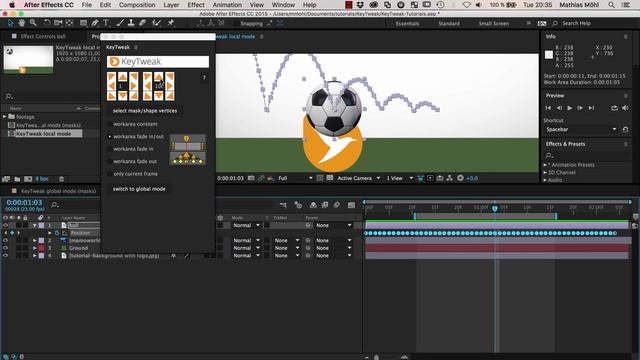Image resolution: width=640 pixels, height=360 pixels.
Task: Open the Effect menu
Action: (196, 5)
